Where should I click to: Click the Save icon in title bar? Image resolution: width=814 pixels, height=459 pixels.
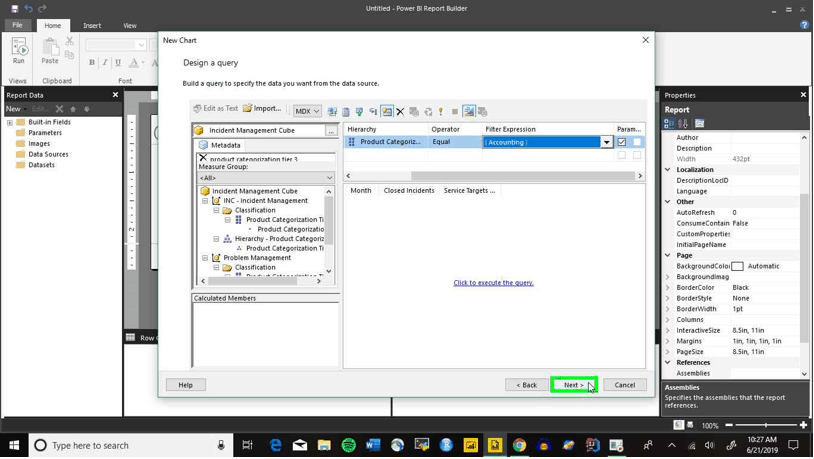pyautogui.click(x=15, y=8)
